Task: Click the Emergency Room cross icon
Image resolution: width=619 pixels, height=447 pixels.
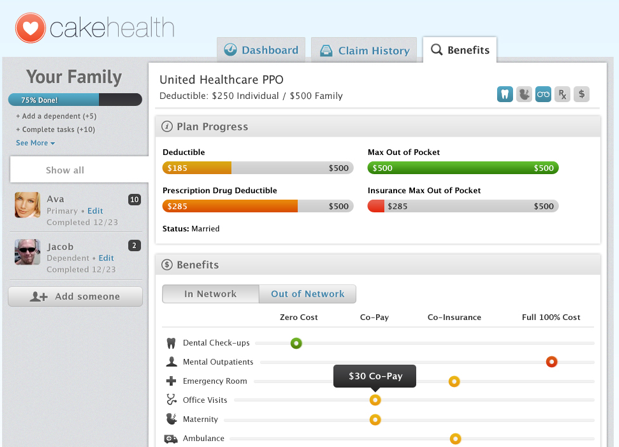Action: click(171, 381)
